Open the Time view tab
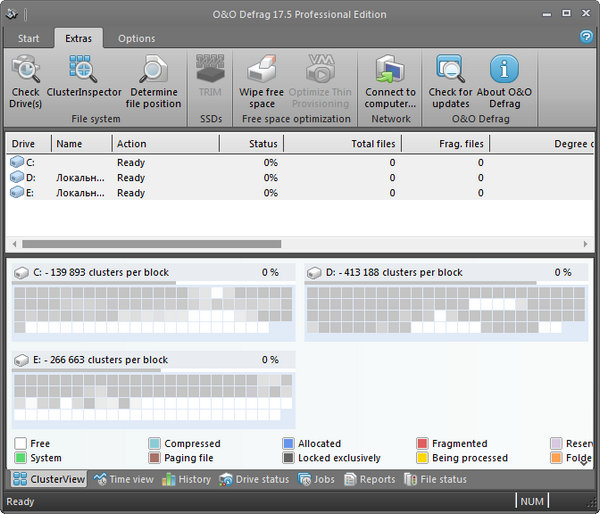The height and width of the screenshot is (514, 600). pos(124,479)
